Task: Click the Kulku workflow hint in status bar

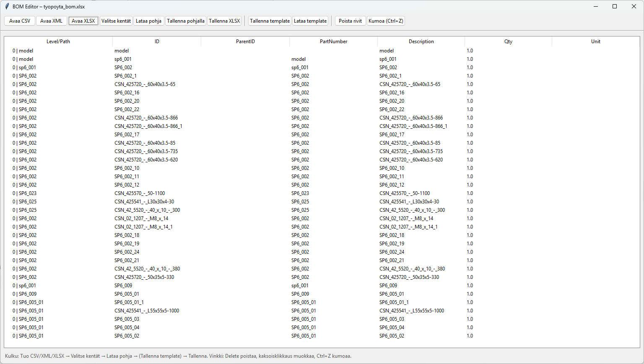Action: 178,356
